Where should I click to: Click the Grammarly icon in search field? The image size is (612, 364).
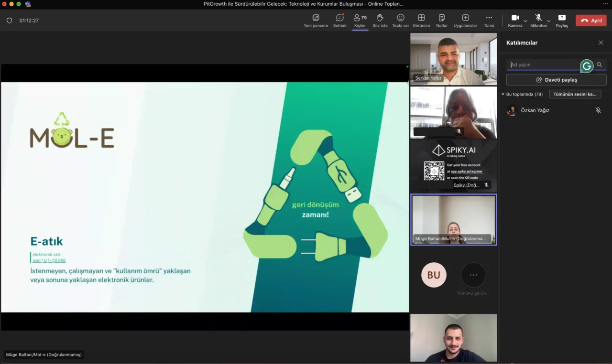point(587,66)
